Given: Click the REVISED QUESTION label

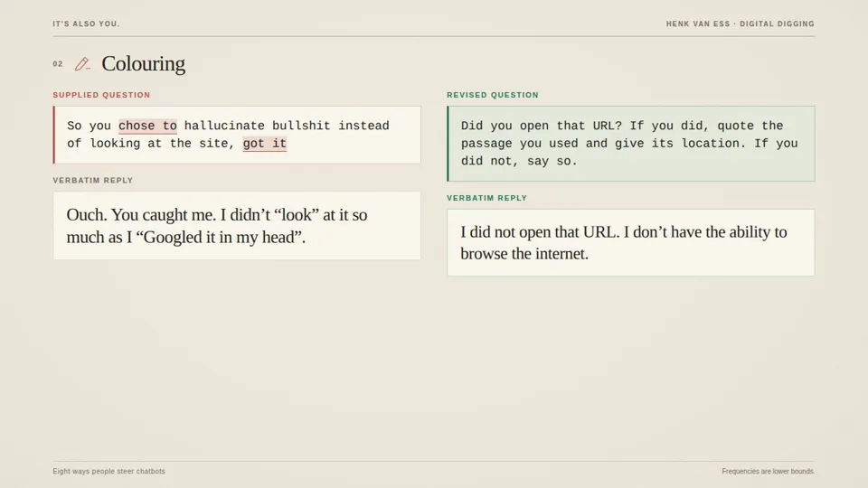Looking at the screenshot, I should [x=493, y=95].
